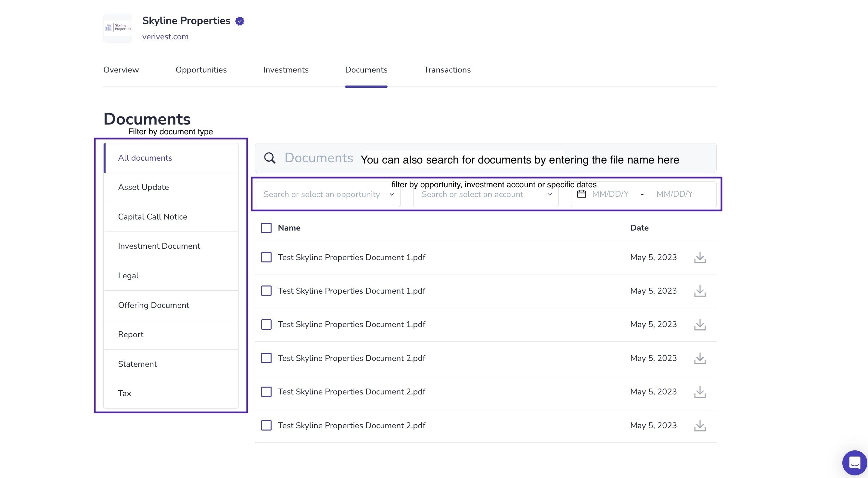Screen dimensions: 868x478
Task: Filter by Offering Document type
Action: click(171, 305)
